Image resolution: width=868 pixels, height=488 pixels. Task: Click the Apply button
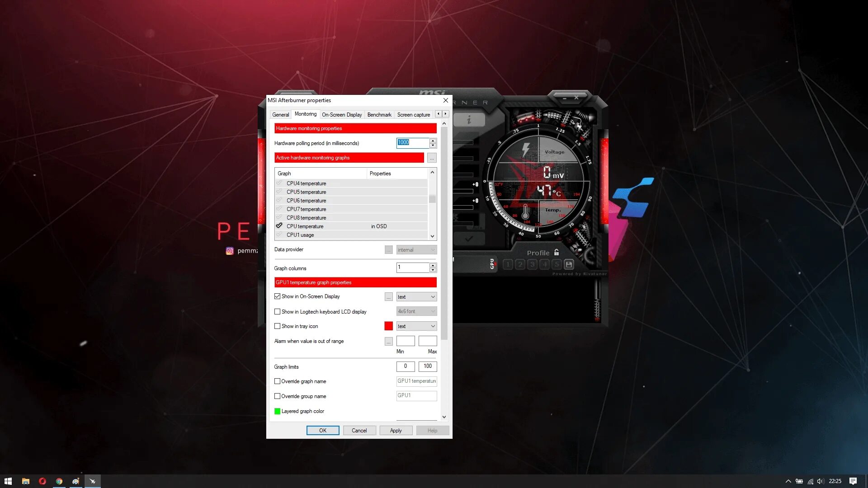396,431
